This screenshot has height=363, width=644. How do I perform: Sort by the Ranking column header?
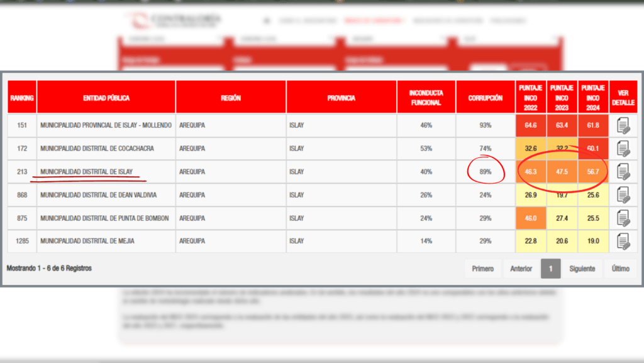21,98
